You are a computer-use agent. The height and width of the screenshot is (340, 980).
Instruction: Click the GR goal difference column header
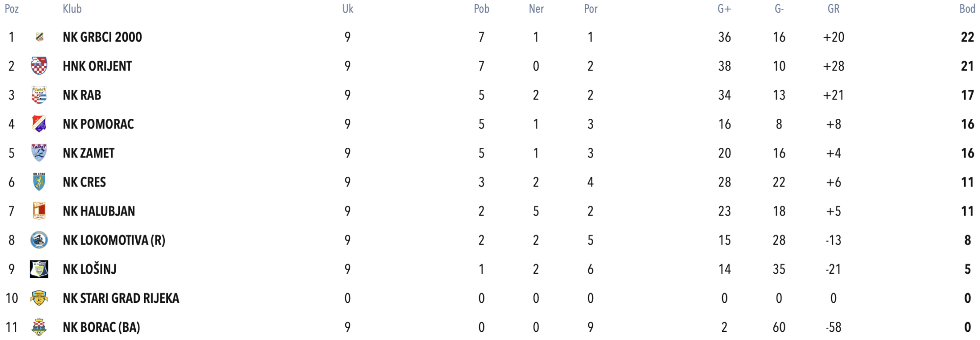click(833, 9)
